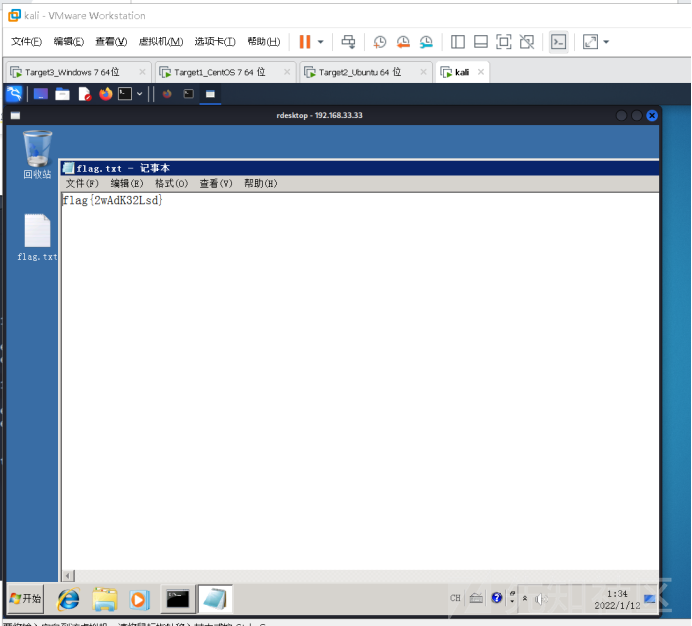Select the Firefox window in Kali taskbar
The height and width of the screenshot is (626, 692).
(167, 94)
